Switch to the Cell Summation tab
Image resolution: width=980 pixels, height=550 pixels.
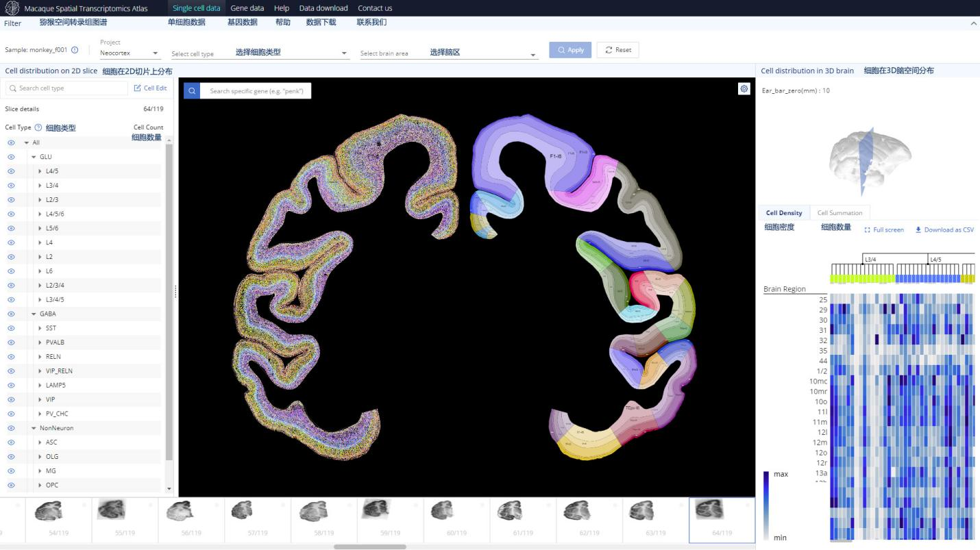tap(840, 213)
